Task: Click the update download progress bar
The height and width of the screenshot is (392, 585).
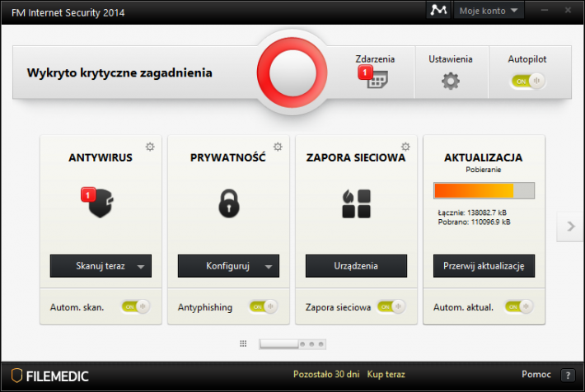Action: tap(484, 190)
